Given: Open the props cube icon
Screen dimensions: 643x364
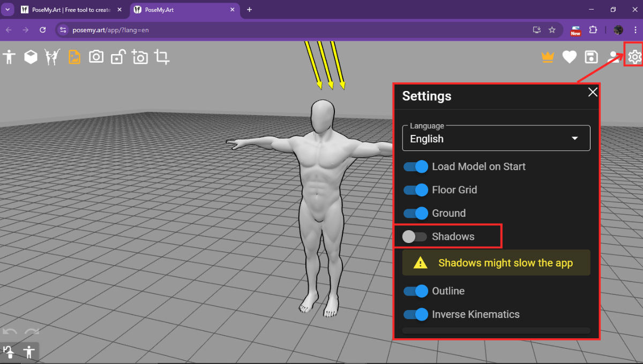Looking at the screenshot, I should point(31,56).
